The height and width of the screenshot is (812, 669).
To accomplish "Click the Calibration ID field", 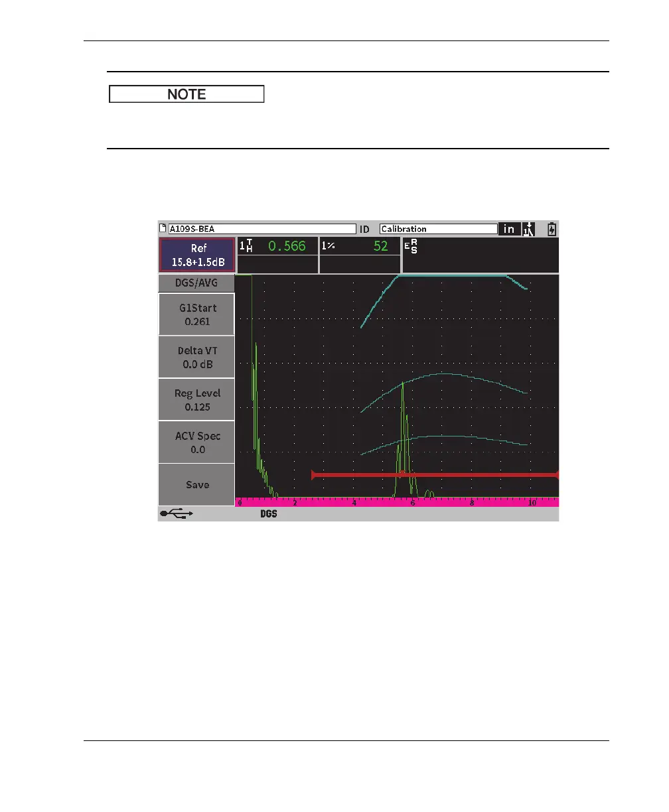I will click(438, 229).
